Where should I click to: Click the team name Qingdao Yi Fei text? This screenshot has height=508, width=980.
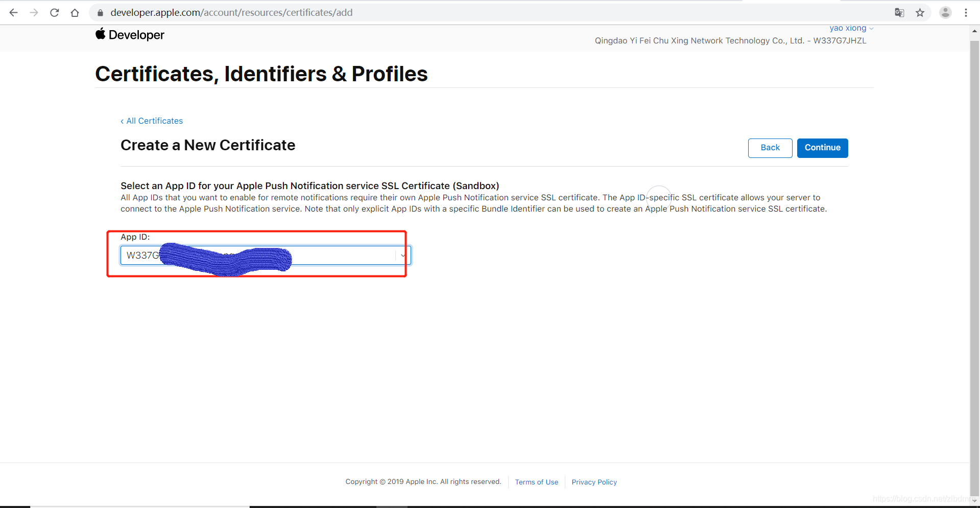(x=730, y=41)
